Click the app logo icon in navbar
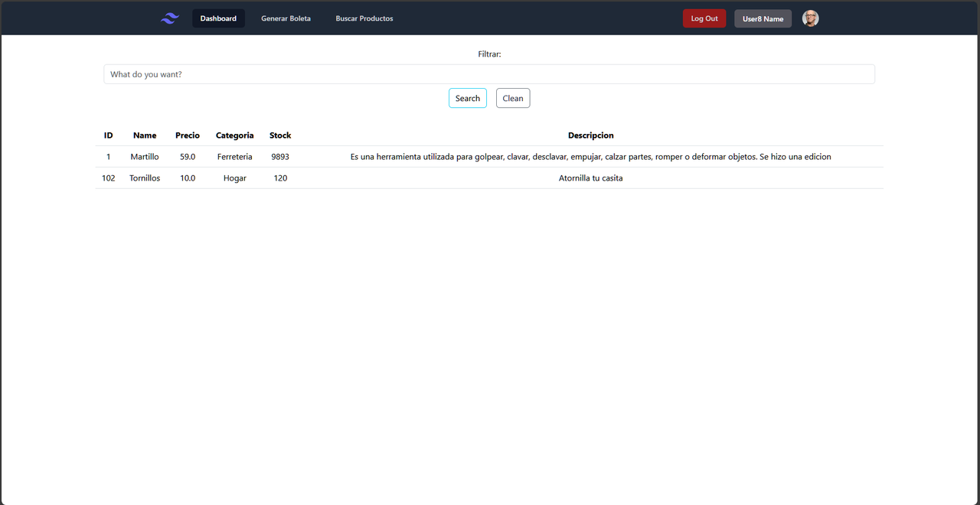The height and width of the screenshot is (505, 980). pos(169,18)
